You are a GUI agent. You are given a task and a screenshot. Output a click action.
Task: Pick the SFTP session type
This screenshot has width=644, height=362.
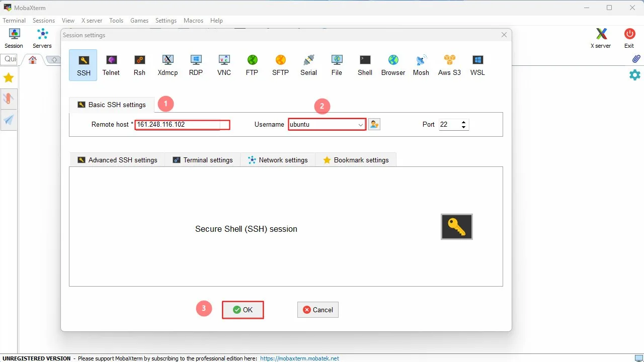[x=280, y=65]
